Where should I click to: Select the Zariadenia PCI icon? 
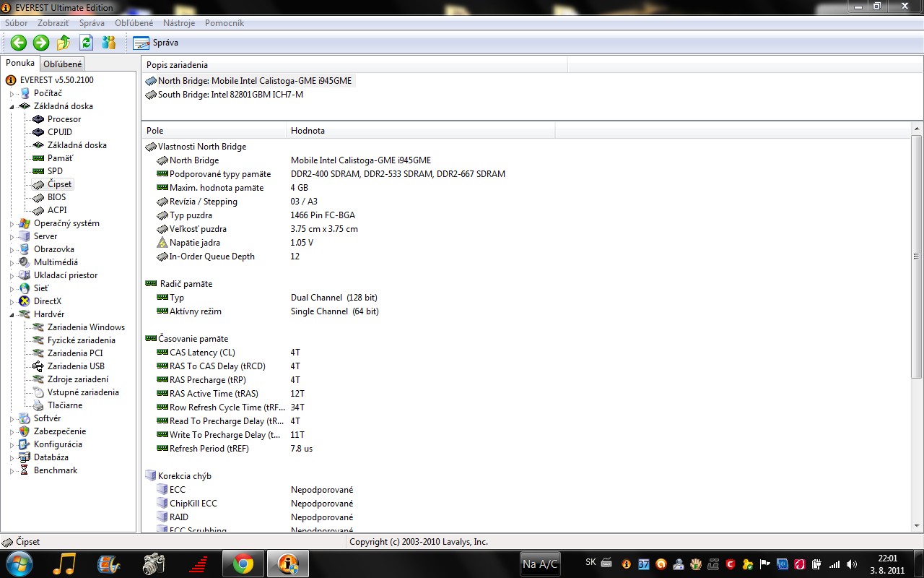pyautogui.click(x=38, y=353)
